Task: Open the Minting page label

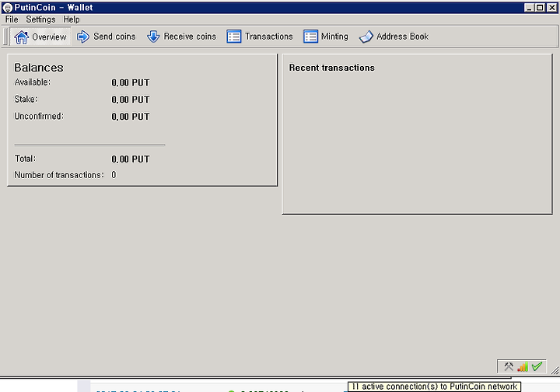Action: pos(334,37)
